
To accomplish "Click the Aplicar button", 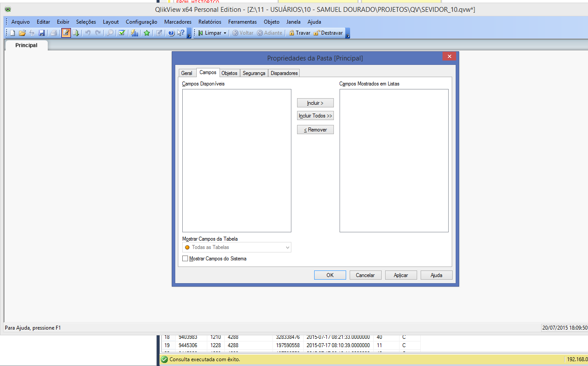I will pos(401,275).
